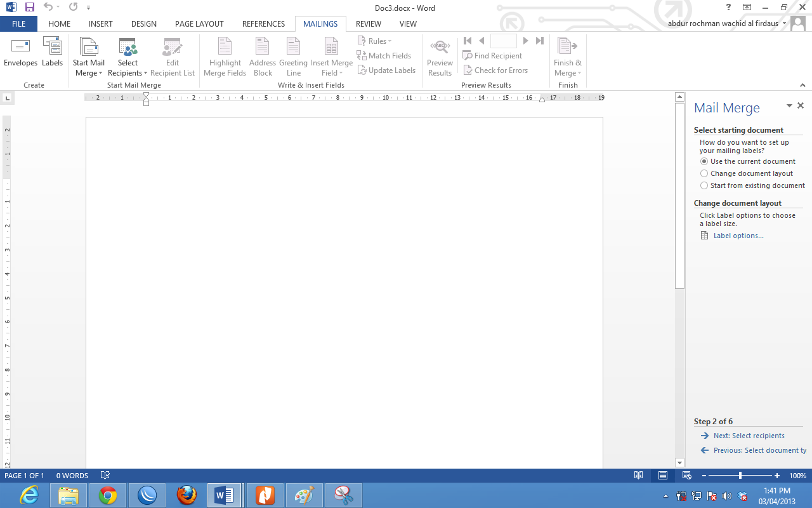This screenshot has width=812, height=508.
Task: Switch to the REVIEW tab
Action: (x=369, y=24)
